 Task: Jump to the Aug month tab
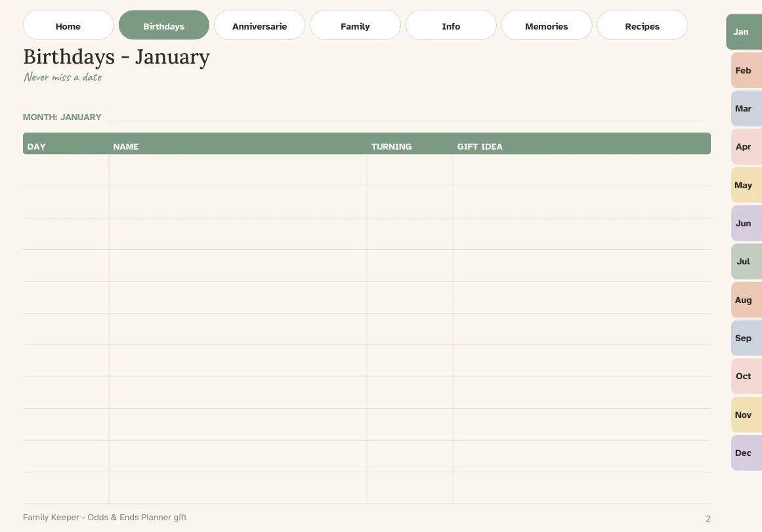click(746, 300)
